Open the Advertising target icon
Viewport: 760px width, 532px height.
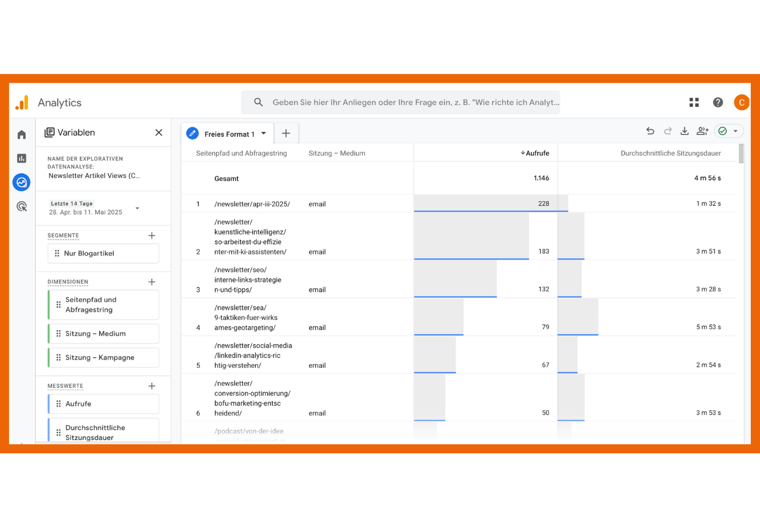click(x=22, y=207)
